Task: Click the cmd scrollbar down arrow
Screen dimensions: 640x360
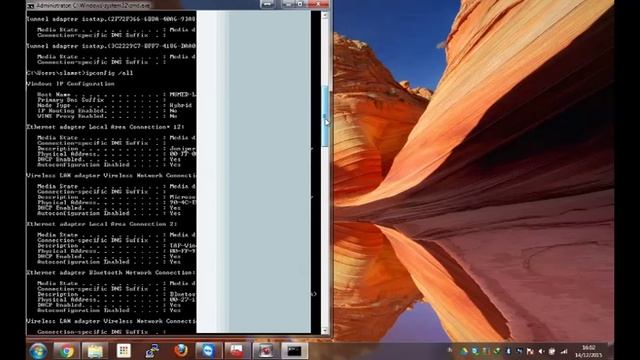Action: click(325, 330)
